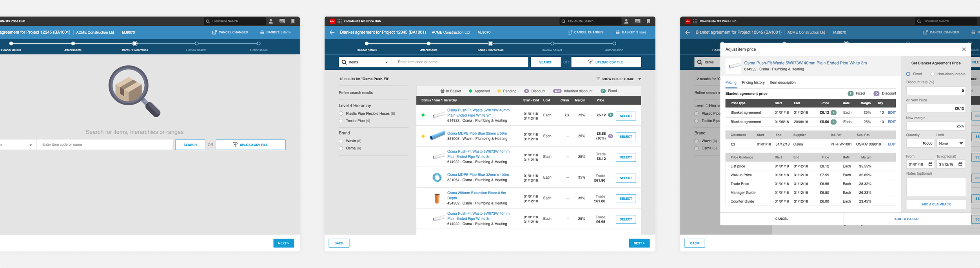Image resolution: width=980 pixels, height=268 pixels.
Task: Switch to the Item description tab
Action: tap(783, 83)
